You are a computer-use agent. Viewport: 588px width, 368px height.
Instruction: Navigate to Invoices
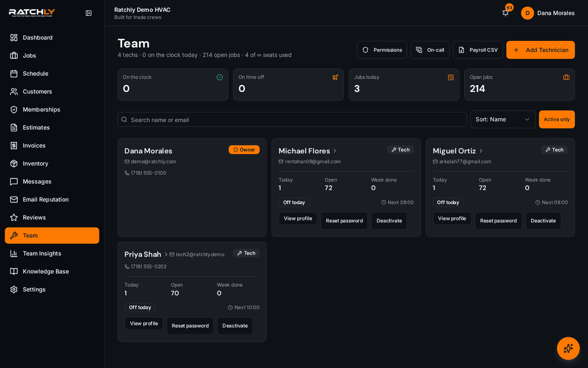point(52,146)
